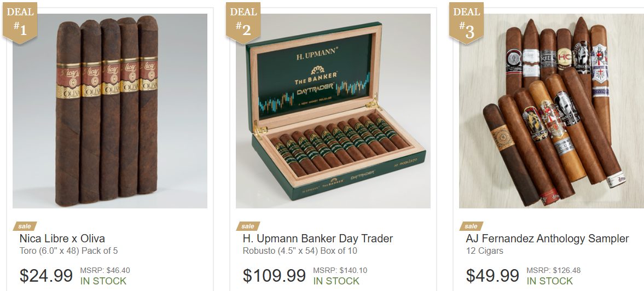
Task: Click the Deal #3 ribbon badge
Action: click(466, 22)
